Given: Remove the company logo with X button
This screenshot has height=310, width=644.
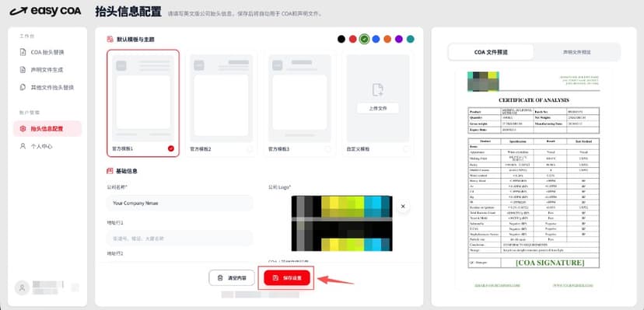Looking at the screenshot, I should [x=403, y=206].
